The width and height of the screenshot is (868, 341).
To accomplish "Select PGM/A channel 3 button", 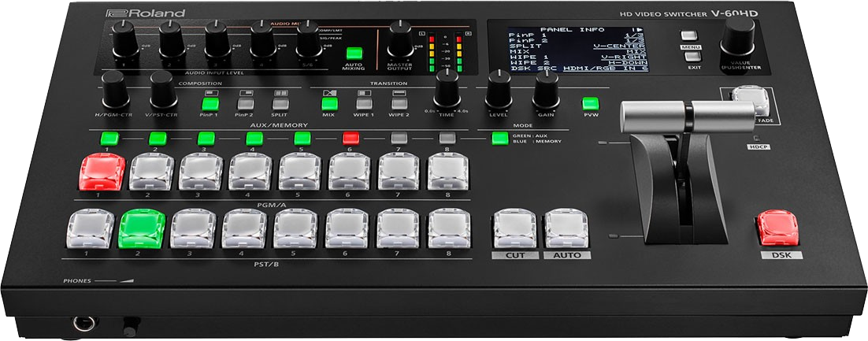I will point(201,172).
